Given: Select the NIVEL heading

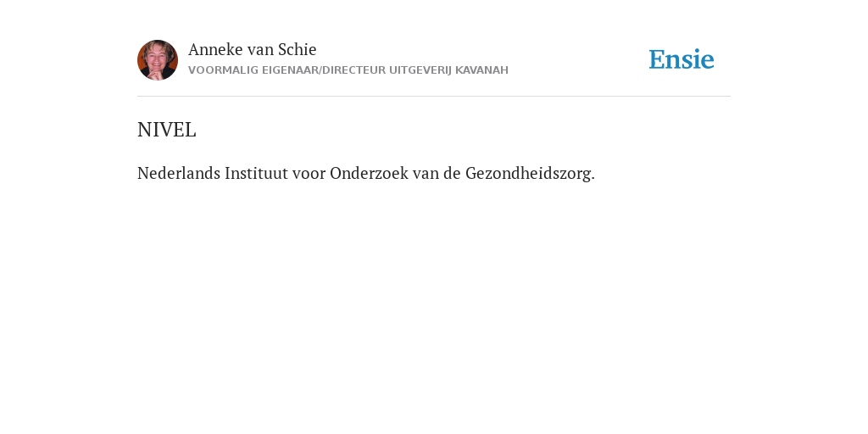Looking at the screenshot, I should (167, 130).
